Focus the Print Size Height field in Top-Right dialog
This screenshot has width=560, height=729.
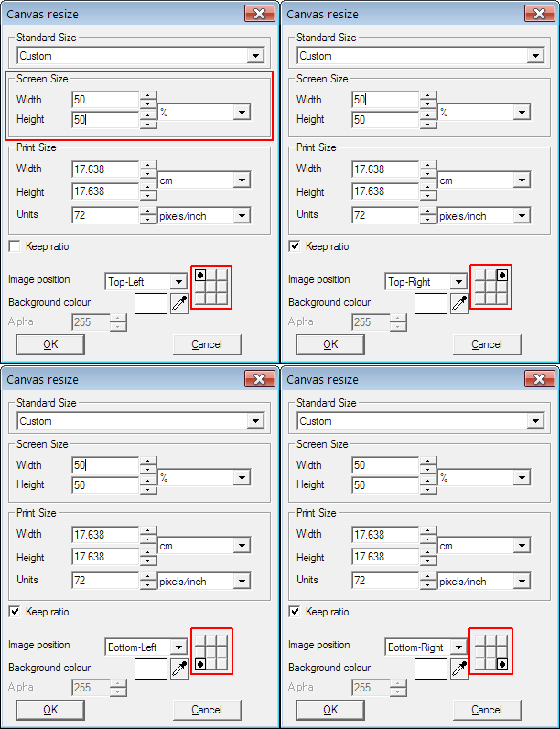point(385,191)
